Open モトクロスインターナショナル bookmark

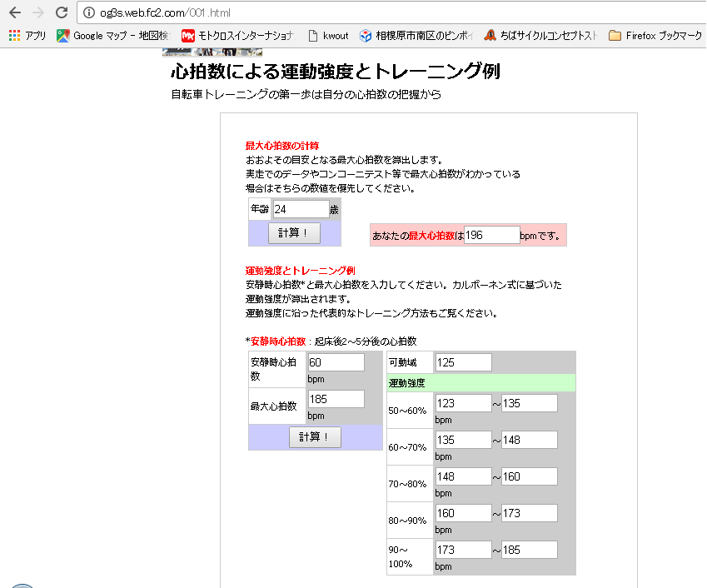point(237,36)
